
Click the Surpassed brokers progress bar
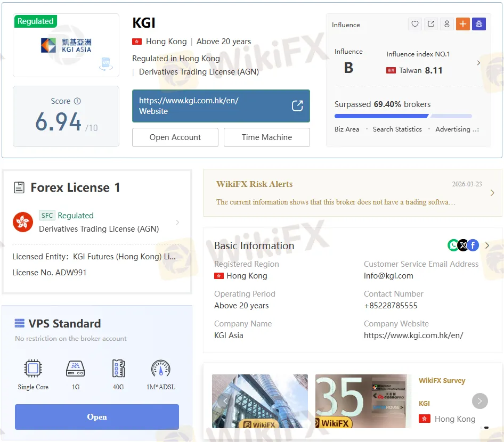[x=403, y=116]
